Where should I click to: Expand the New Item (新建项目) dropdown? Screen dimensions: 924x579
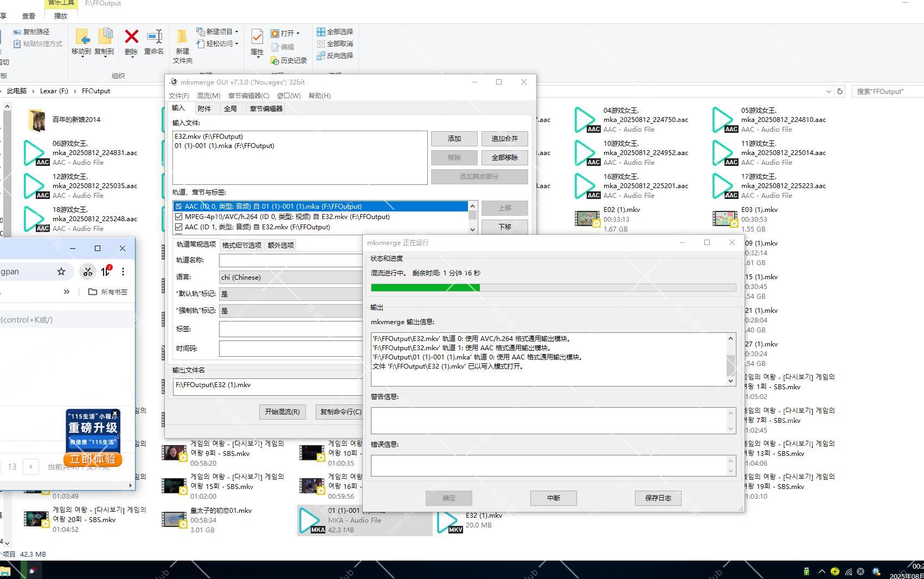236,32
